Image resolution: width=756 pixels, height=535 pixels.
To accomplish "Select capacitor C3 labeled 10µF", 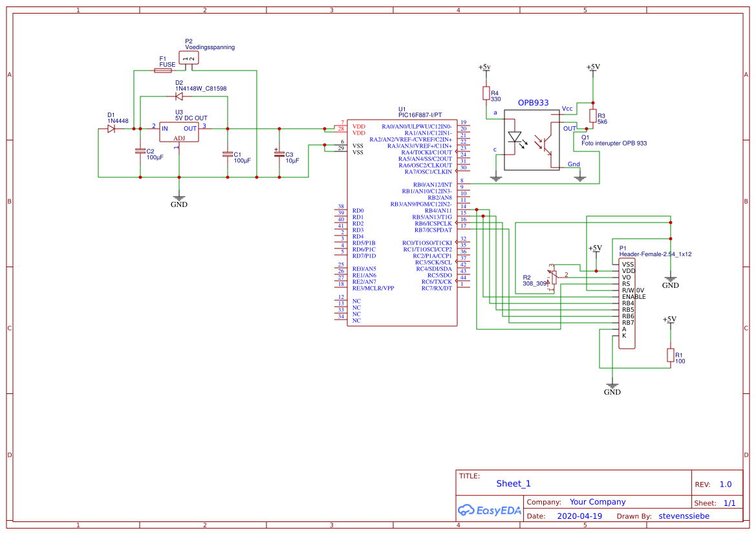I will pos(278,153).
